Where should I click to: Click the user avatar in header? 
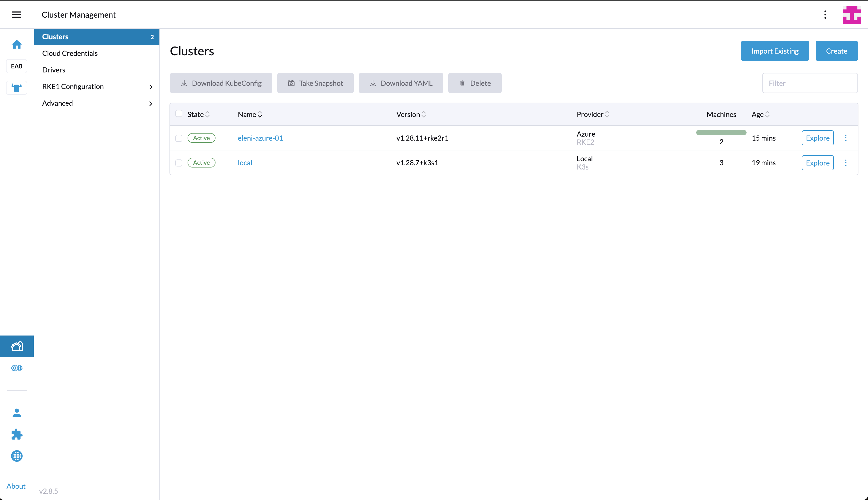point(851,15)
